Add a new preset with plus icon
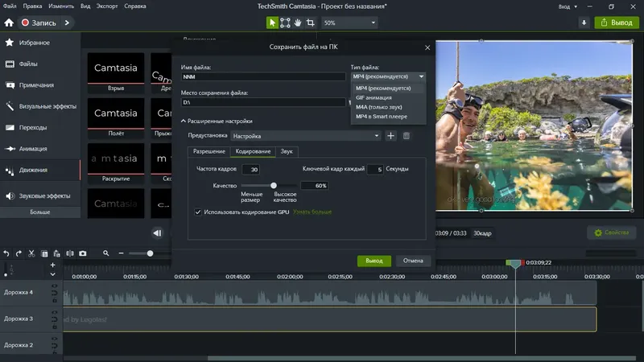The image size is (644, 362). coord(390,136)
